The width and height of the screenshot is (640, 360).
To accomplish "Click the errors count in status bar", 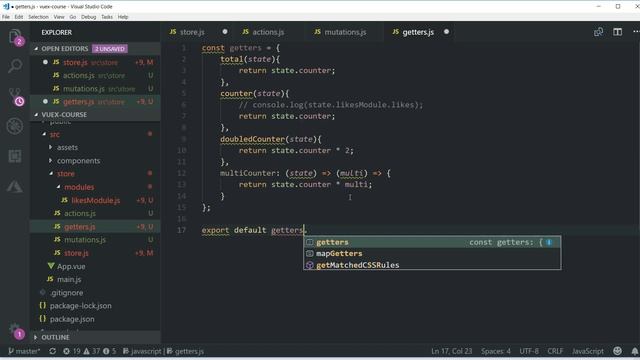I will [x=72, y=351].
